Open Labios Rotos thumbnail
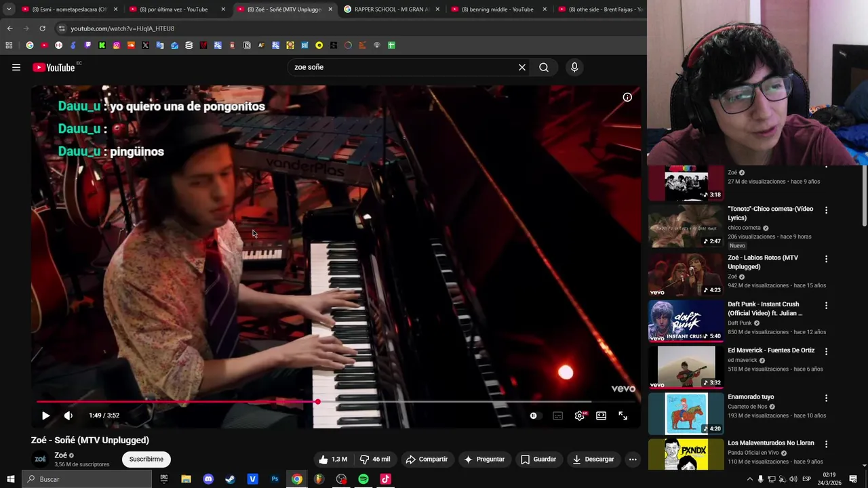 click(686, 274)
